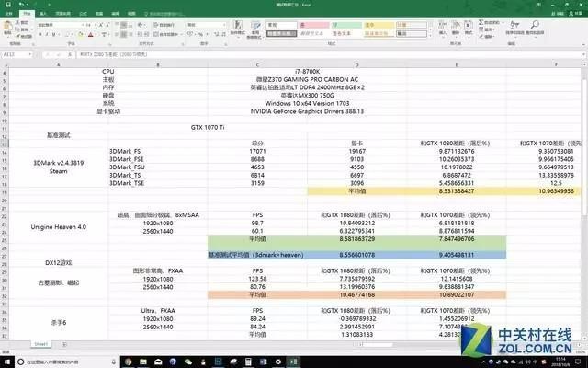Open Find & Select magnifier

(535, 28)
